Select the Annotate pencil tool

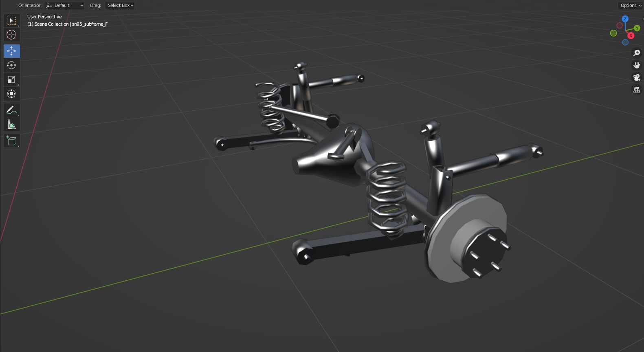(11, 110)
